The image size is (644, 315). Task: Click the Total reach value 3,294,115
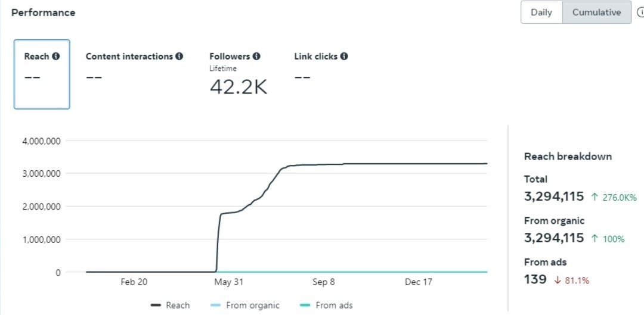554,197
